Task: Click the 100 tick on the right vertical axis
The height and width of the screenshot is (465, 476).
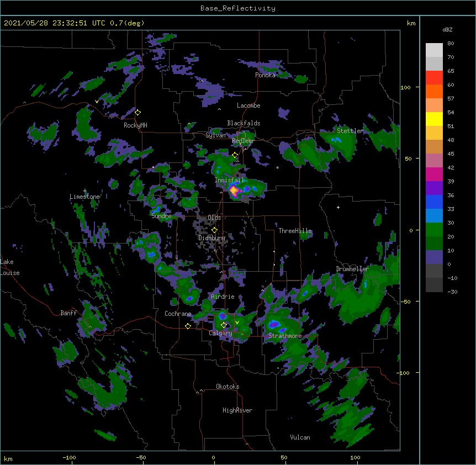Action: (405, 87)
